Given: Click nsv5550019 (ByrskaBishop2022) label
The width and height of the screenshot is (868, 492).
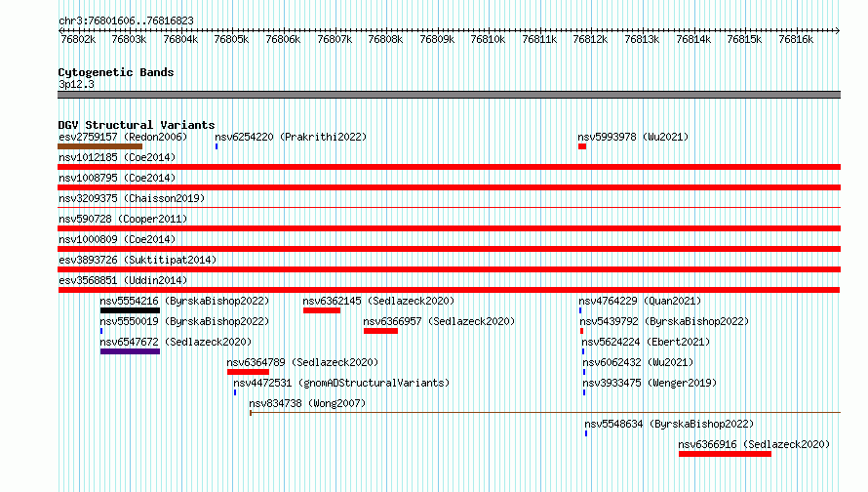Looking at the screenshot, I should 184,321.
